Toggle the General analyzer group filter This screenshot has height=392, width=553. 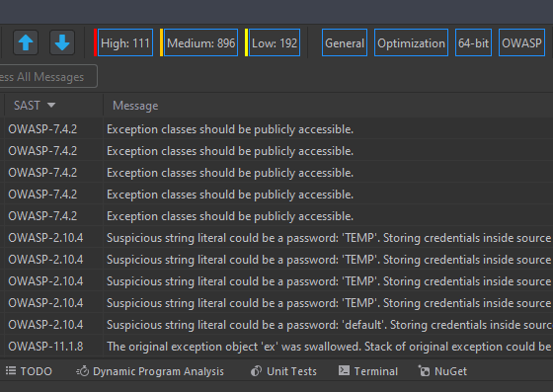point(345,42)
